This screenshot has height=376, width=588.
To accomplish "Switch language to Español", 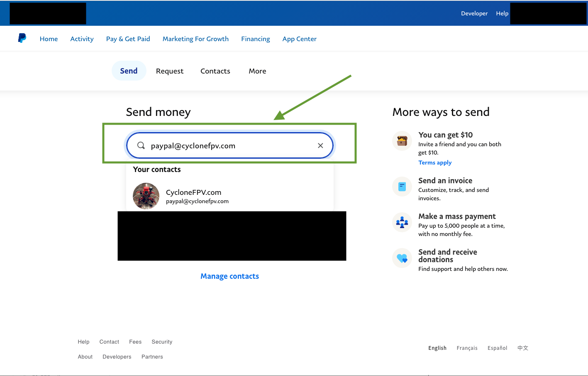I will click(497, 348).
